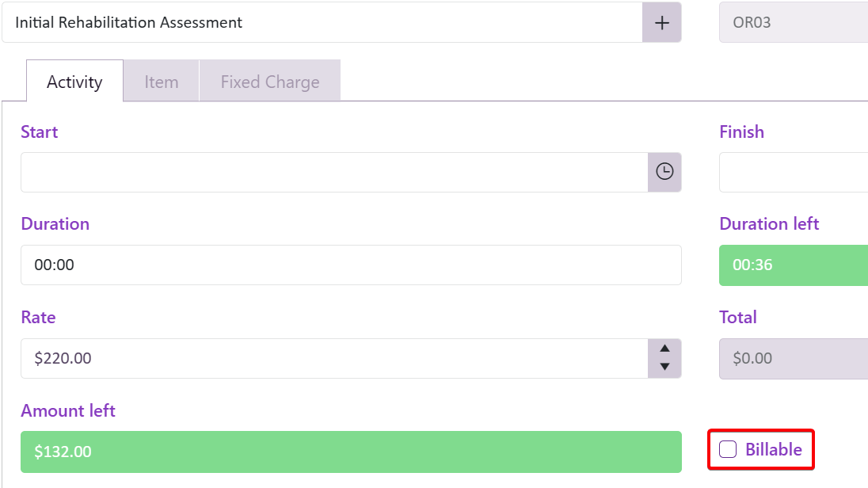Viewport: 868px width, 488px height.
Task: Focus the Start time input box
Action: coord(333,172)
